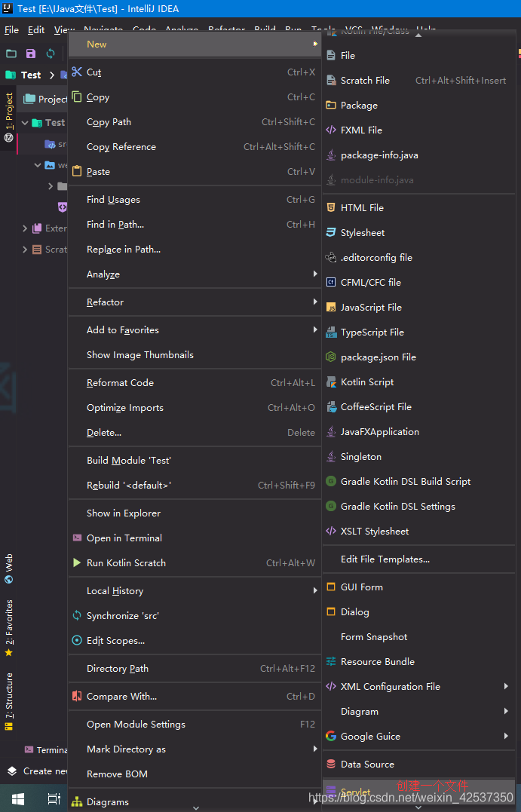Image resolution: width=521 pixels, height=812 pixels.
Task: Select Optimize Imports
Action: (195, 408)
